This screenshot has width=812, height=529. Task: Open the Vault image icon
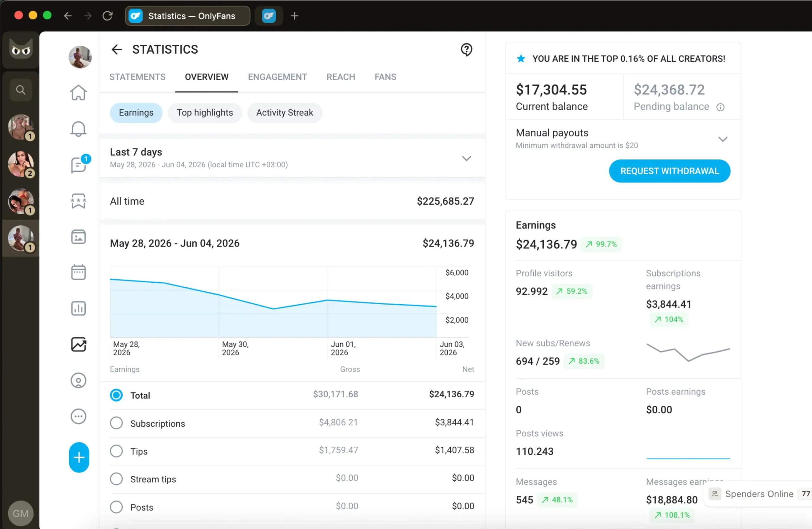(x=78, y=237)
